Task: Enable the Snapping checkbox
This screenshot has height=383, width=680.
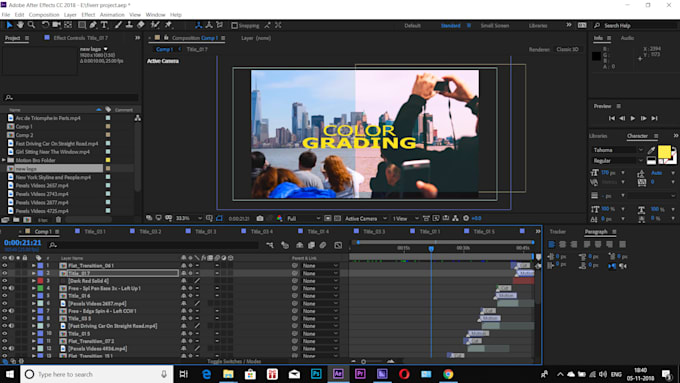Action: 234,26
